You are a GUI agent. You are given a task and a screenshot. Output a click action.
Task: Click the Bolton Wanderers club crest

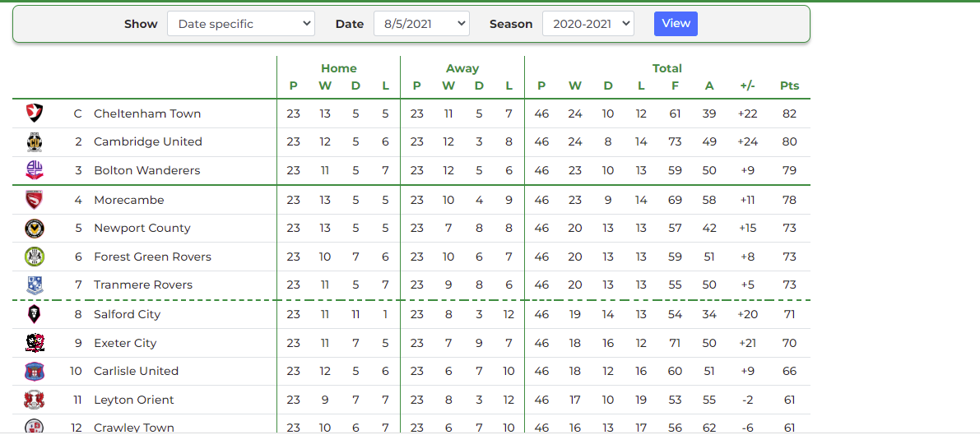tap(34, 170)
